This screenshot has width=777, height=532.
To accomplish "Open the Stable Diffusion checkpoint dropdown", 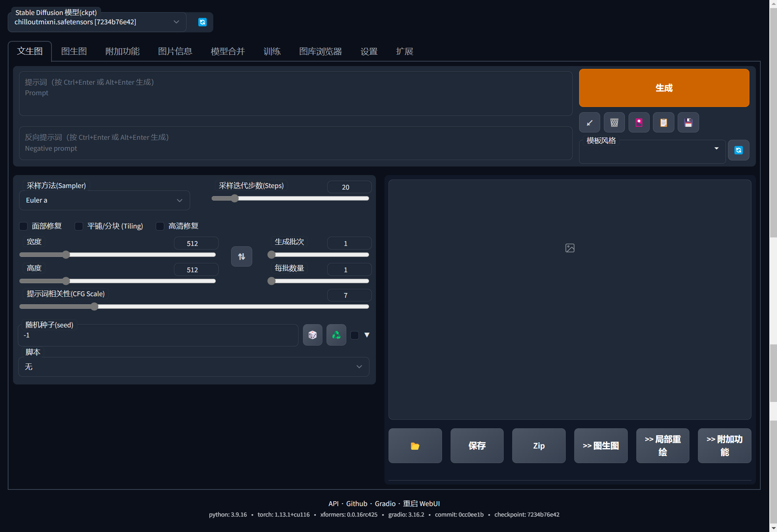I will pos(97,22).
